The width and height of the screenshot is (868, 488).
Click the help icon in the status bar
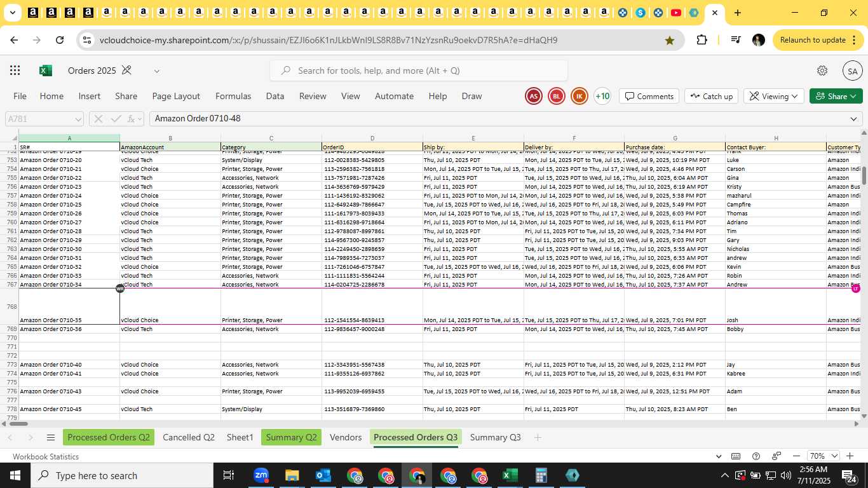tap(756, 456)
